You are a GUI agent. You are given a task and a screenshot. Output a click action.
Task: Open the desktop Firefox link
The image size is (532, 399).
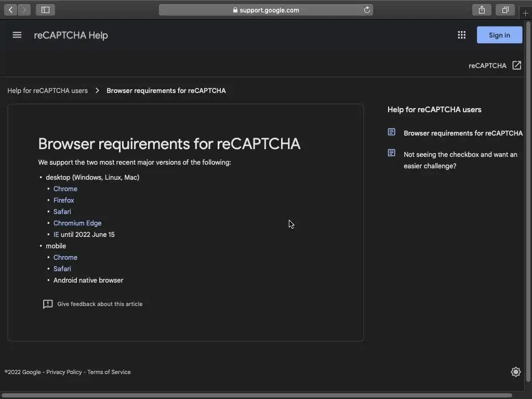[x=64, y=201]
